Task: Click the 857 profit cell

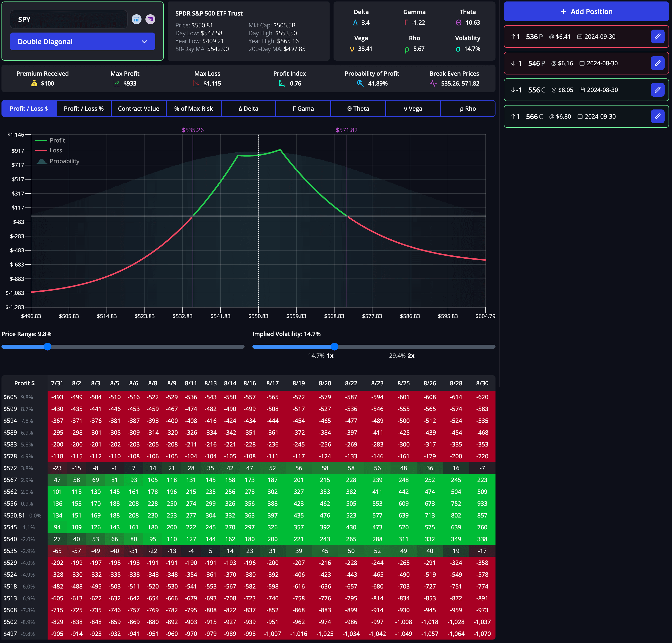Action: pyautogui.click(x=482, y=515)
